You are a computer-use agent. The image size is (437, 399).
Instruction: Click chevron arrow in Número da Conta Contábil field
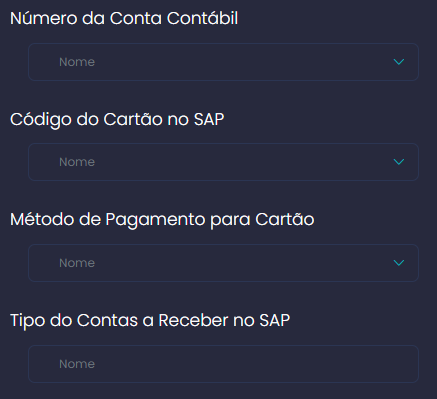[399, 62]
